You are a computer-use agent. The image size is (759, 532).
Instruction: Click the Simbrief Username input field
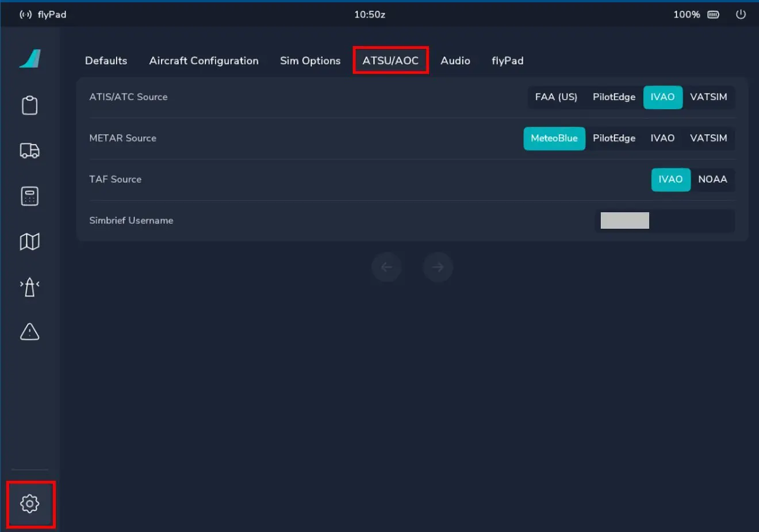pos(665,221)
